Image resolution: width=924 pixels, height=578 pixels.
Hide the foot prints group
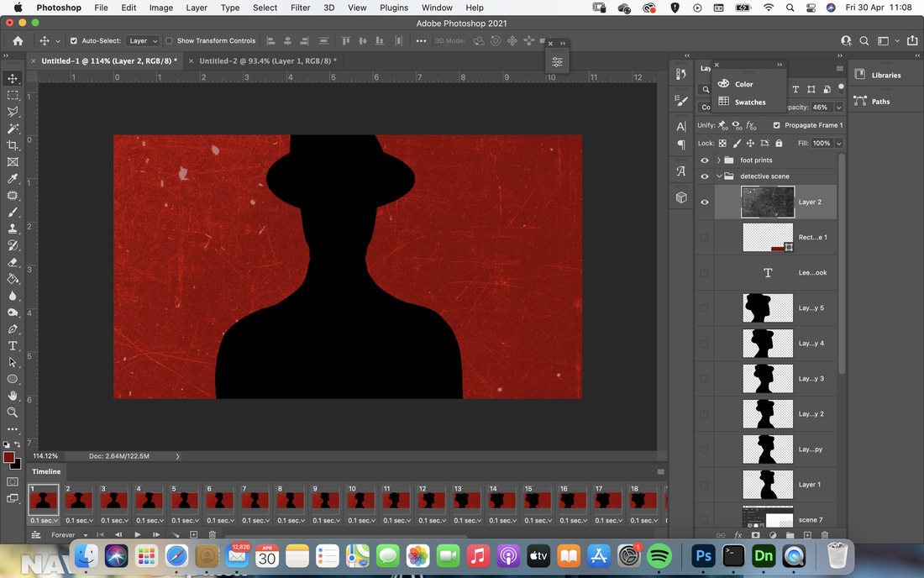click(x=705, y=160)
